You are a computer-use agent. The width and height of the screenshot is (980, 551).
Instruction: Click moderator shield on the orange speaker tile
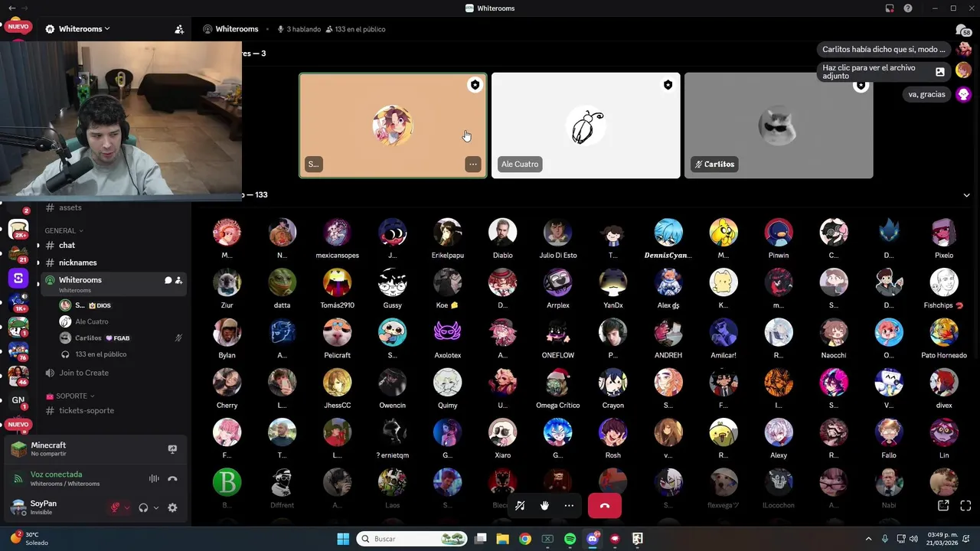(x=475, y=85)
